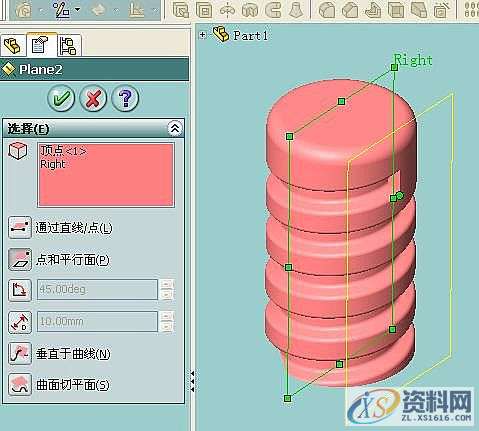This screenshot has width=479, height=431.
Task: Select the Loft feature tool
Action: point(295,10)
